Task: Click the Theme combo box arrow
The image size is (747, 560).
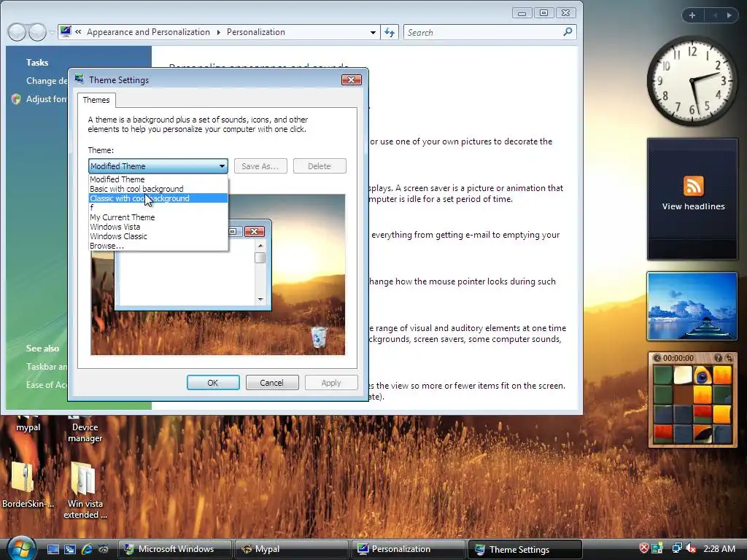Action: pos(222,166)
